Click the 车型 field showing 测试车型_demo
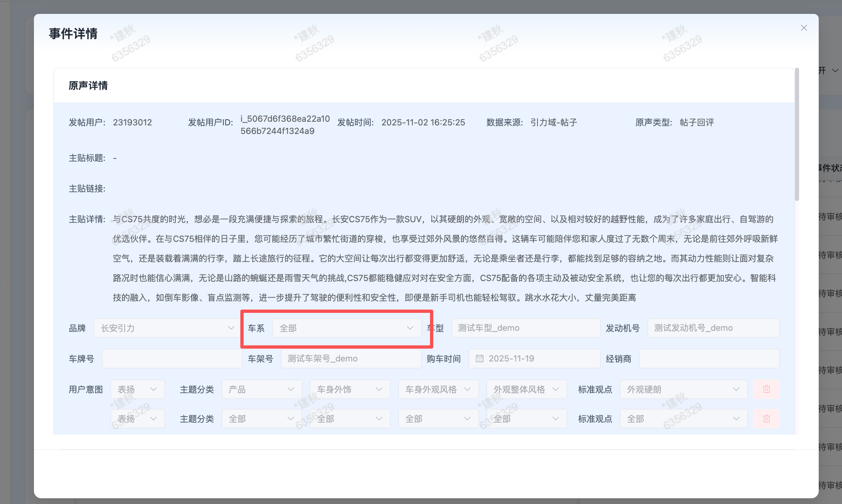 [525, 328]
